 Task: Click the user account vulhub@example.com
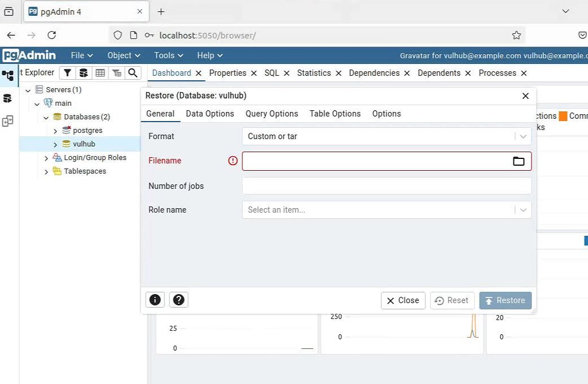(494, 55)
